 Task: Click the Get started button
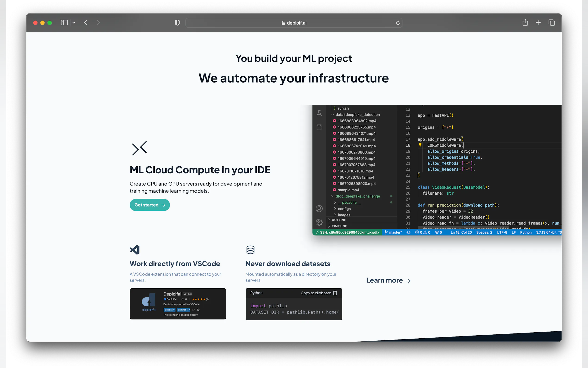150,205
